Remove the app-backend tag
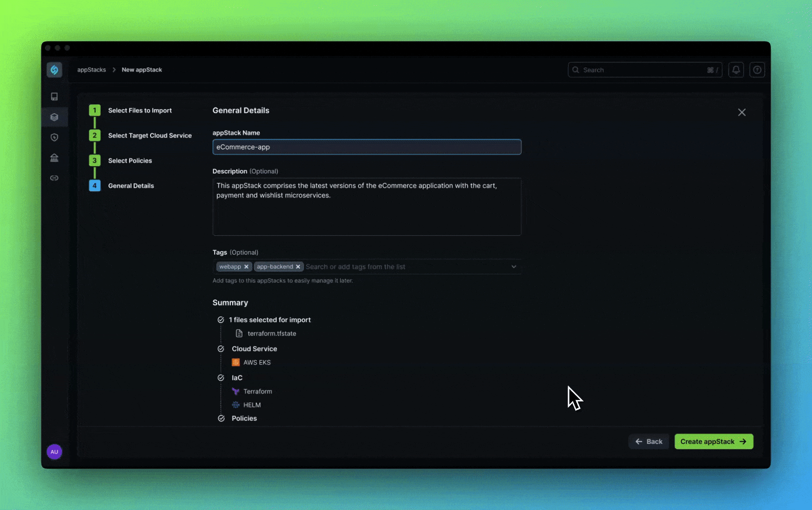 coord(298,266)
